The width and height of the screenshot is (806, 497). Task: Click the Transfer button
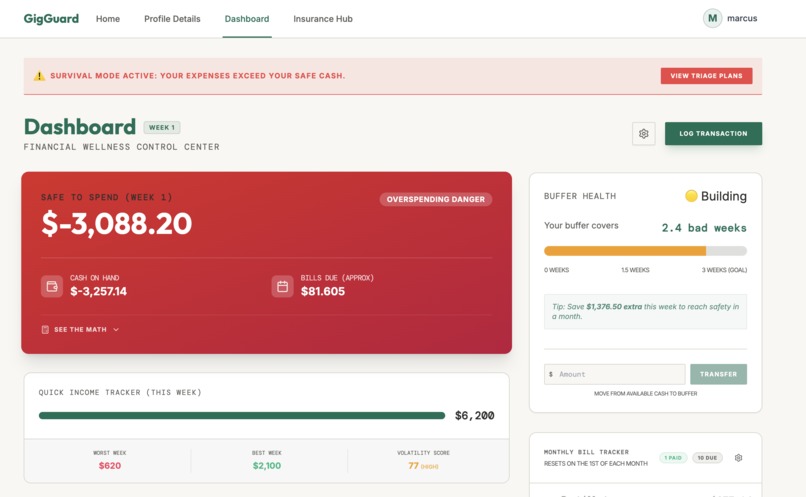[718, 374]
